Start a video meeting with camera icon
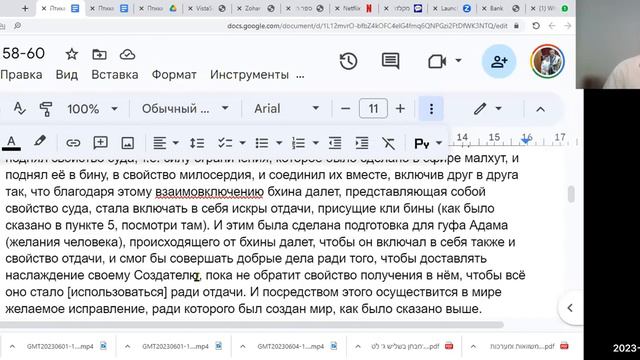The width and height of the screenshot is (640, 360). (437, 62)
